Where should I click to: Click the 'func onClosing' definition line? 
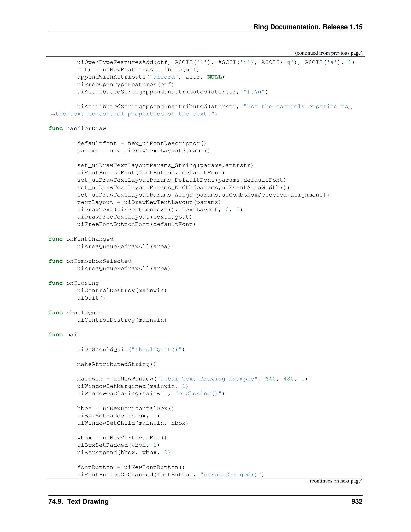coord(73,283)
